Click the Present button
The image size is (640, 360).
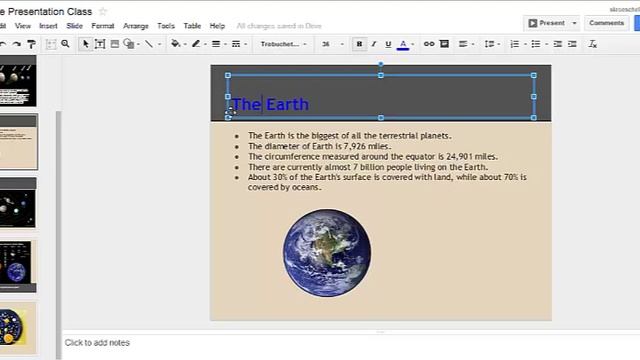tap(547, 23)
